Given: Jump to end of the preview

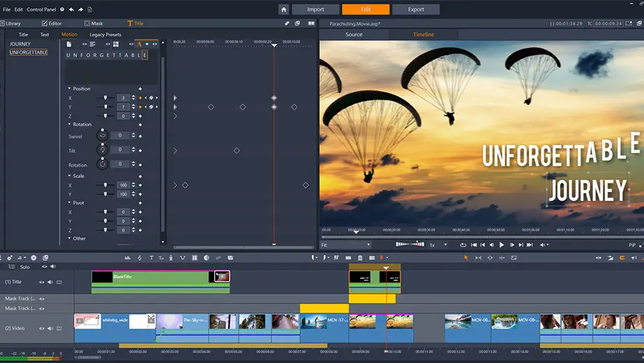Looking at the screenshot, I should tap(530, 245).
